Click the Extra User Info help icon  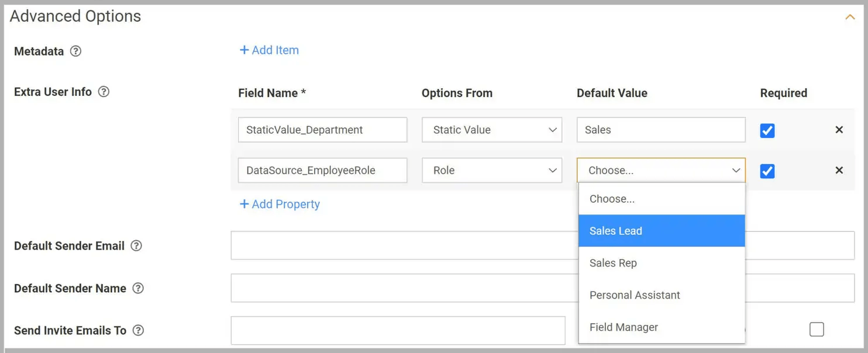click(104, 92)
